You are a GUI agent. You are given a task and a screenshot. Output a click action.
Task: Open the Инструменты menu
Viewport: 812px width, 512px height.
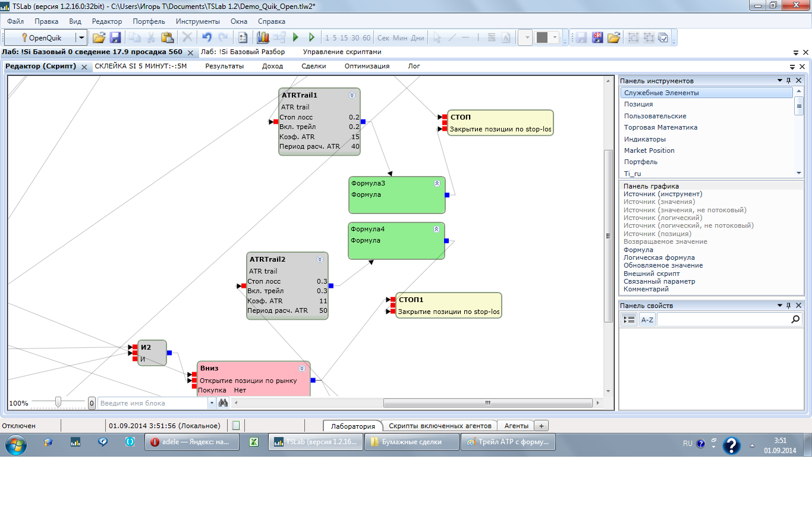197,21
